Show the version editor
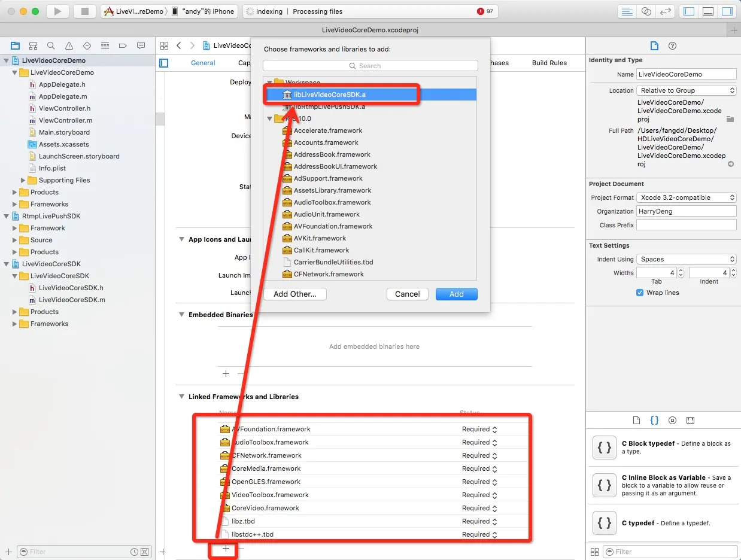741x560 pixels. tap(665, 11)
